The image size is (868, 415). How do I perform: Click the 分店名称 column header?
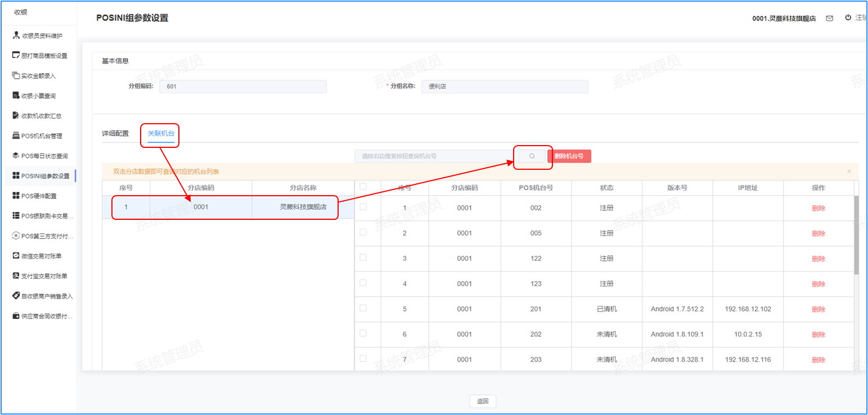[x=303, y=188]
